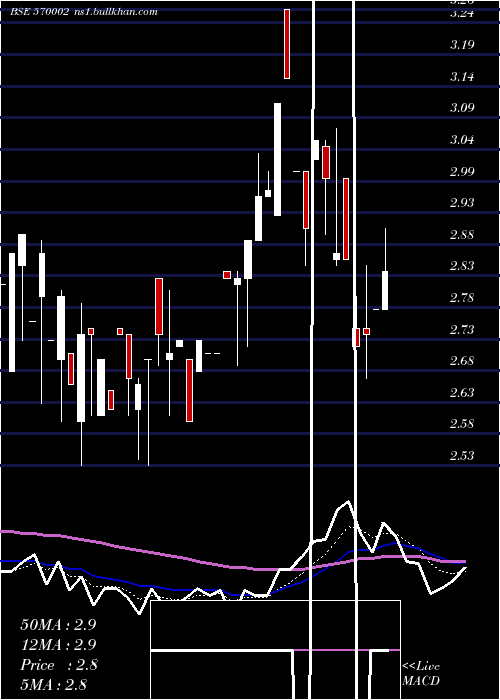
Task: Select the 2.88 price level label
Action: tap(462, 235)
